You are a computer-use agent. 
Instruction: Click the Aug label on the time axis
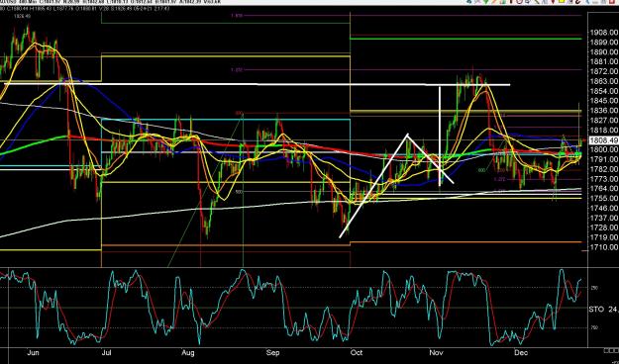pyautogui.click(x=189, y=352)
